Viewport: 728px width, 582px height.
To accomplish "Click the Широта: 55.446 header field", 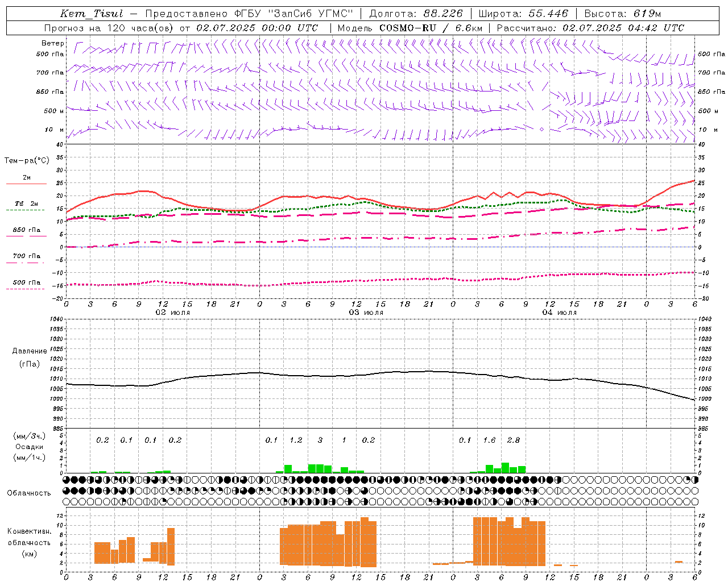I will click(523, 14).
